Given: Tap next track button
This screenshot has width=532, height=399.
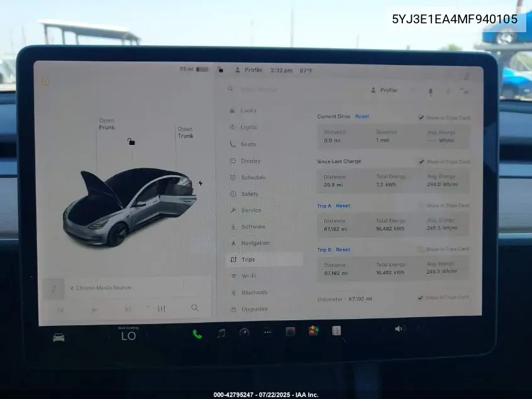Looking at the screenshot, I should coord(128,309).
